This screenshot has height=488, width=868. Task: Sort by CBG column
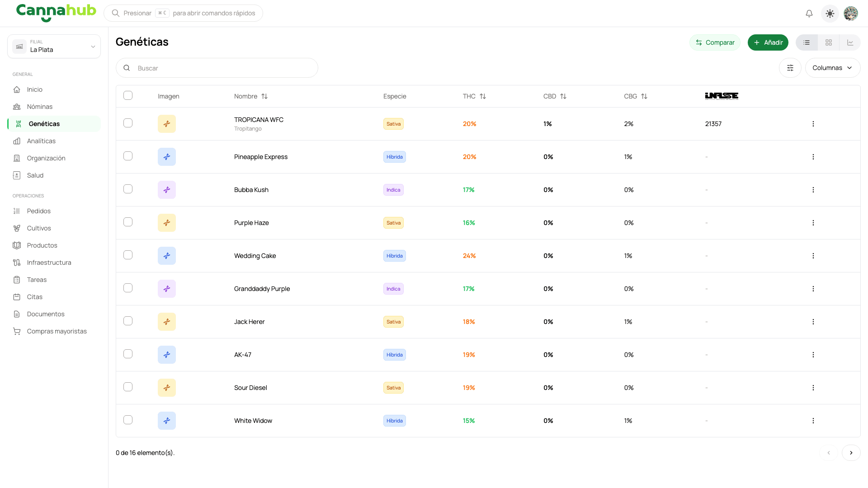pos(636,96)
